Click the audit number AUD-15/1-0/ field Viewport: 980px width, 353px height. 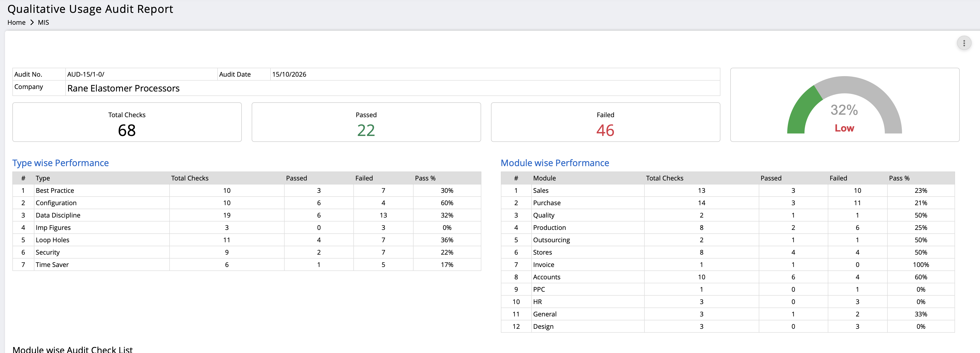click(141, 74)
